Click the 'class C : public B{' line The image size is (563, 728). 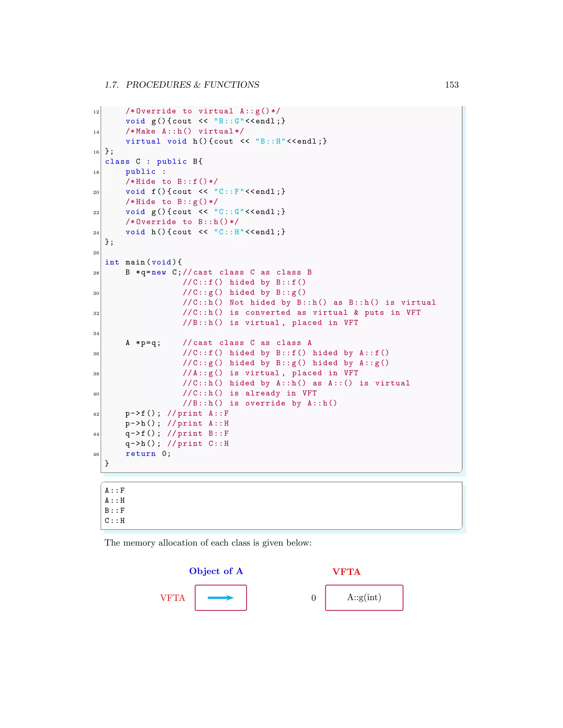[x=154, y=162]
